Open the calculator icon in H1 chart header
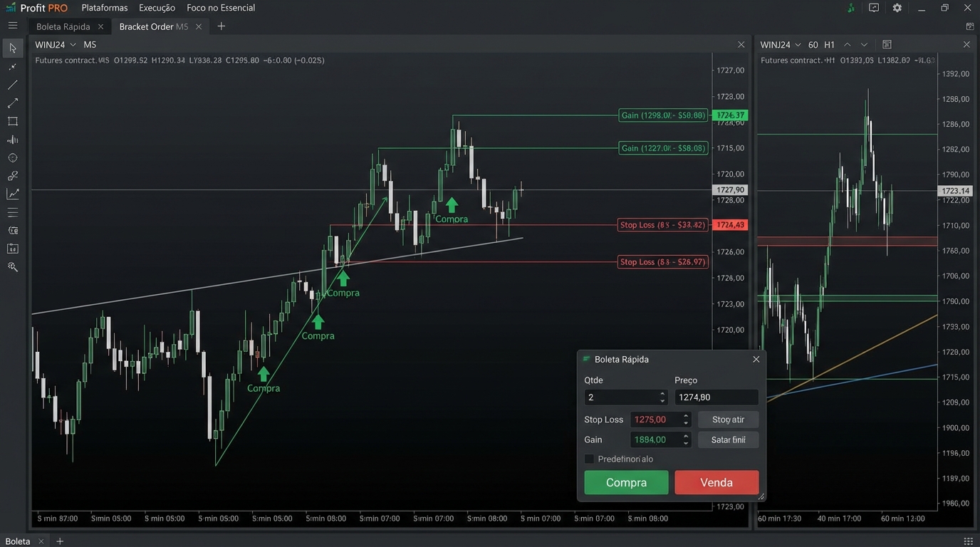The height and width of the screenshot is (547, 980). coord(887,45)
